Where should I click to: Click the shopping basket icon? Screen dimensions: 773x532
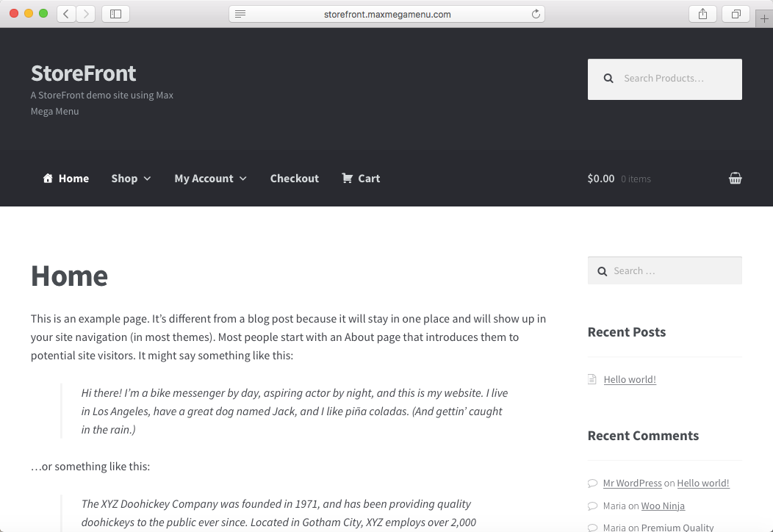click(735, 179)
